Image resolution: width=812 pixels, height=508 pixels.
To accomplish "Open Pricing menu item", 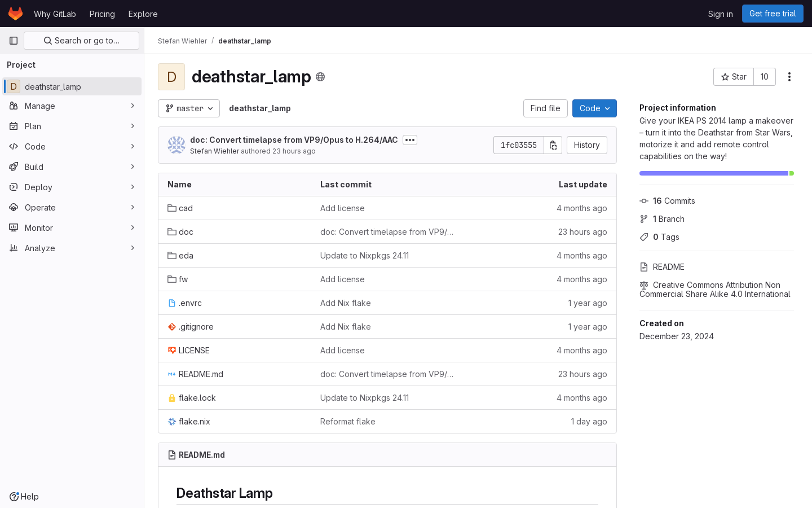I will tap(102, 14).
